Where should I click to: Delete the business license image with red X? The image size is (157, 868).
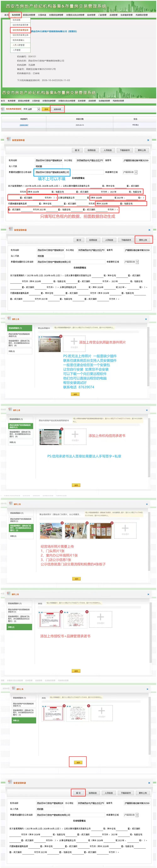pos(61,336)
